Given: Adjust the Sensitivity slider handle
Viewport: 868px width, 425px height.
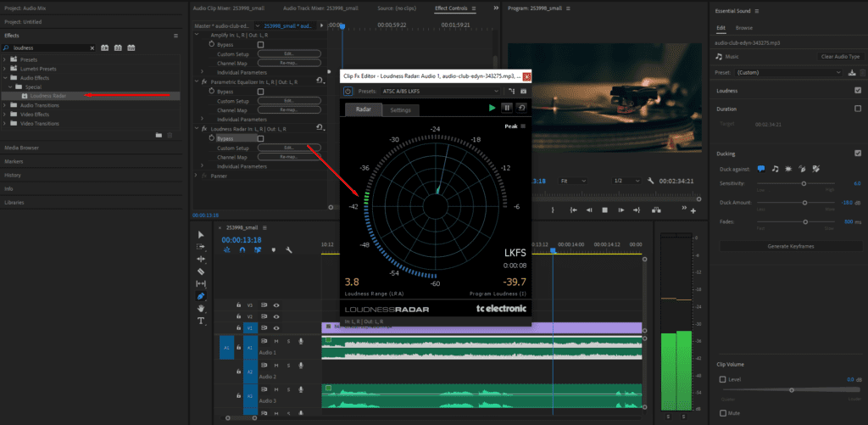Looking at the screenshot, I should coord(804,183).
